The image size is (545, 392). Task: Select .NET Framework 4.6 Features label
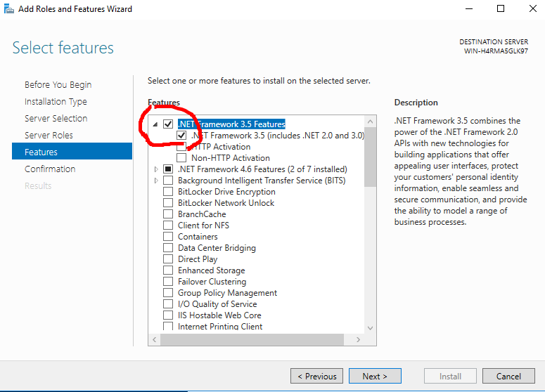(x=262, y=169)
